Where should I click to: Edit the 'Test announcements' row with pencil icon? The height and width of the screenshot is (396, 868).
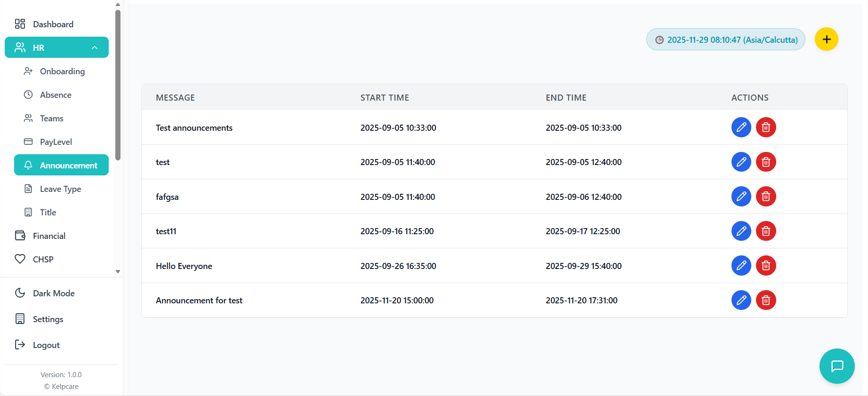(741, 127)
